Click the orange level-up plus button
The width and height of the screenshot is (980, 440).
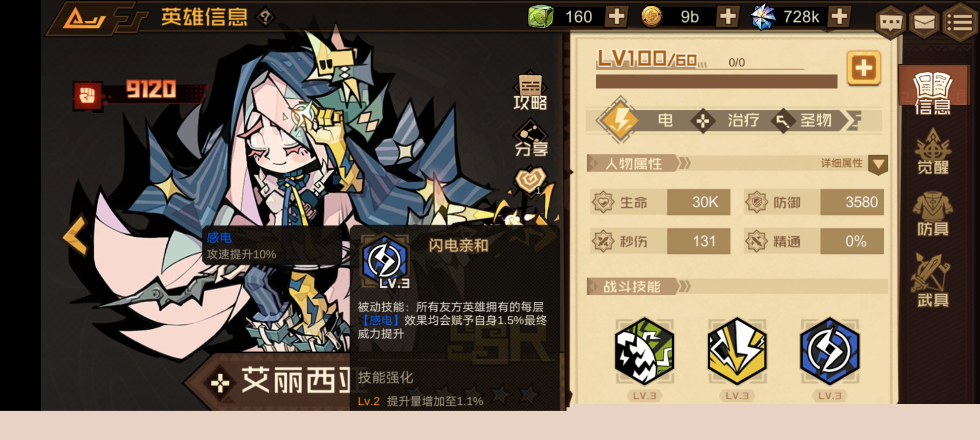(864, 68)
